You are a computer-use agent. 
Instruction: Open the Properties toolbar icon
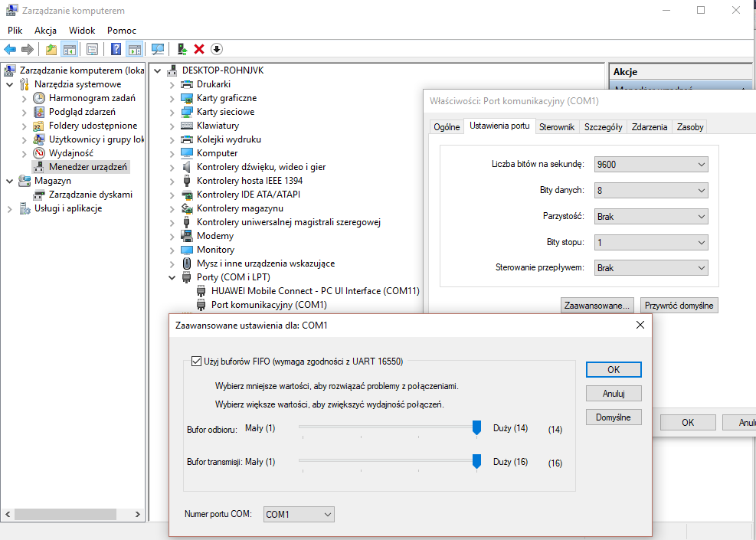[x=92, y=49]
